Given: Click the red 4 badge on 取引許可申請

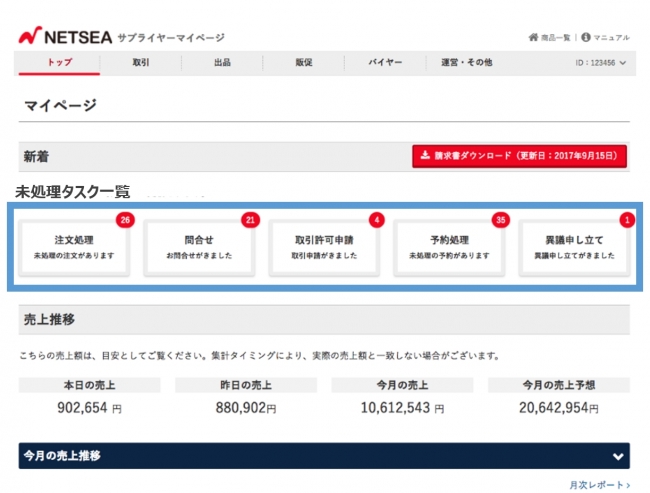Looking at the screenshot, I should (x=376, y=220).
